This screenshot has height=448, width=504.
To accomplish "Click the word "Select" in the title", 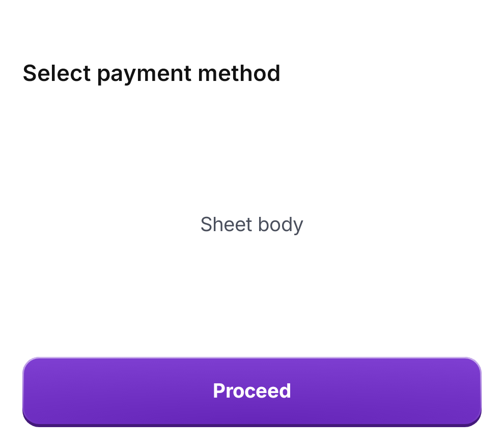I will pyautogui.click(x=57, y=73).
